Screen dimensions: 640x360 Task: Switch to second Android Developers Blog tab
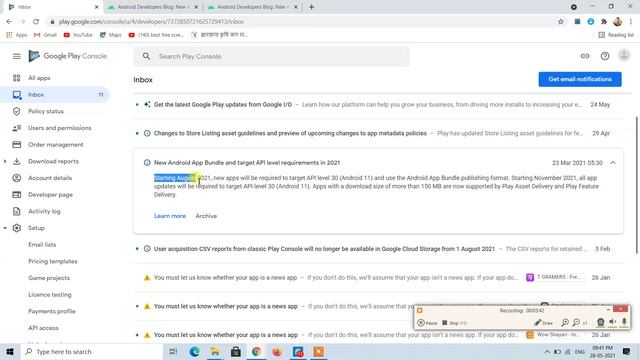tap(252, 7)
